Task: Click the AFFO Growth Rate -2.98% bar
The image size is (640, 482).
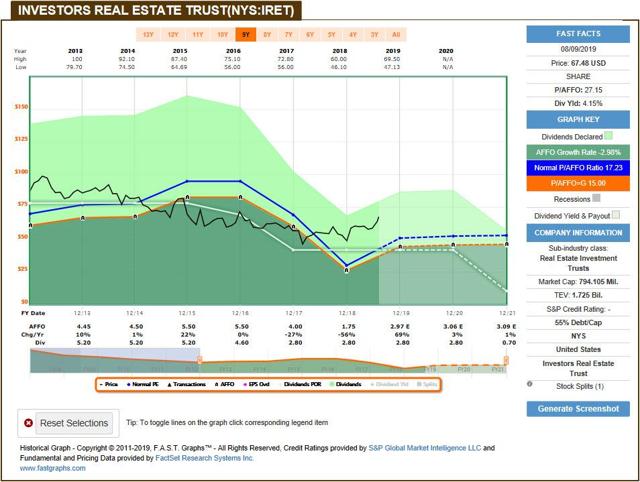Action: [x=578, y=152]
